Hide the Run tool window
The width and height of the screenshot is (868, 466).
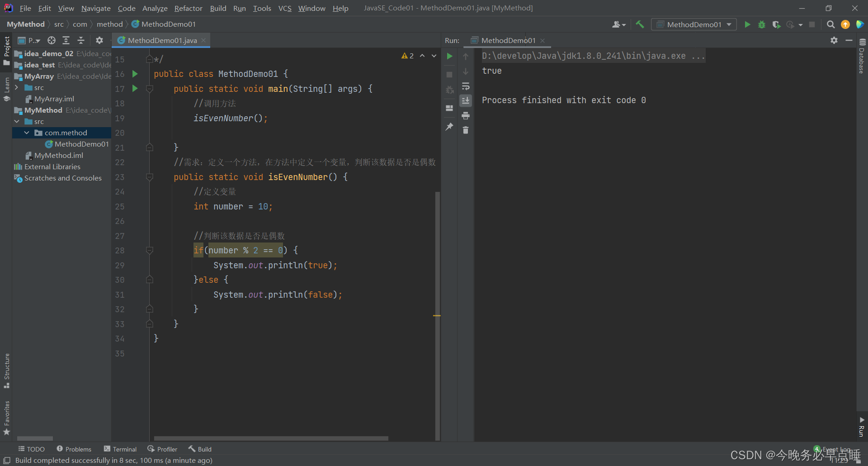point(849,40)
